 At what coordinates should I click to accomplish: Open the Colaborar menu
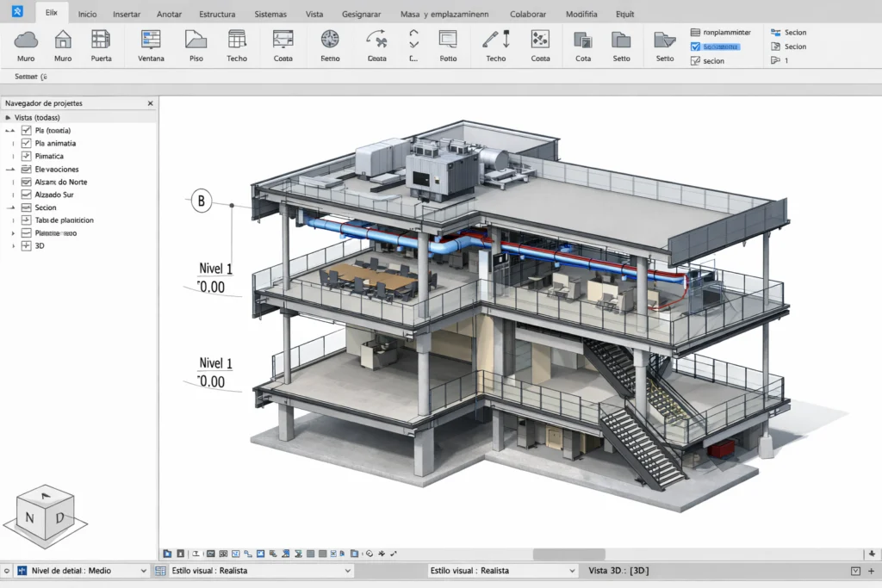click(x=527, y=14)
